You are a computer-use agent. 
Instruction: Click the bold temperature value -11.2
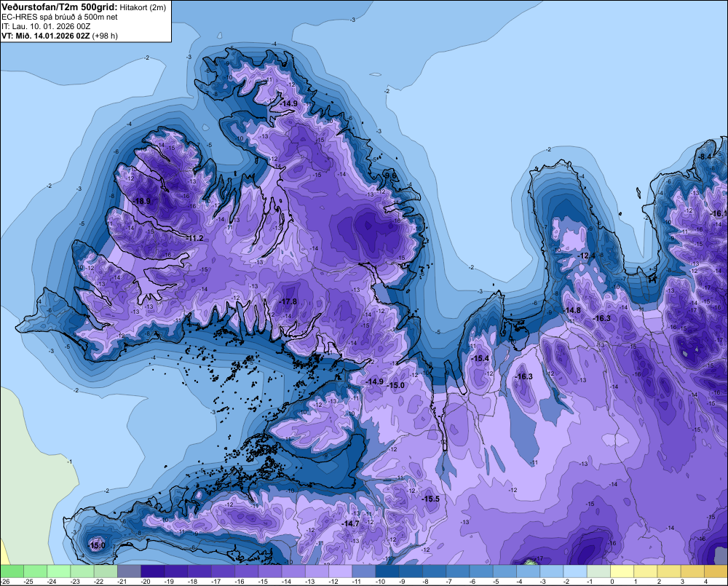point(195,238)
